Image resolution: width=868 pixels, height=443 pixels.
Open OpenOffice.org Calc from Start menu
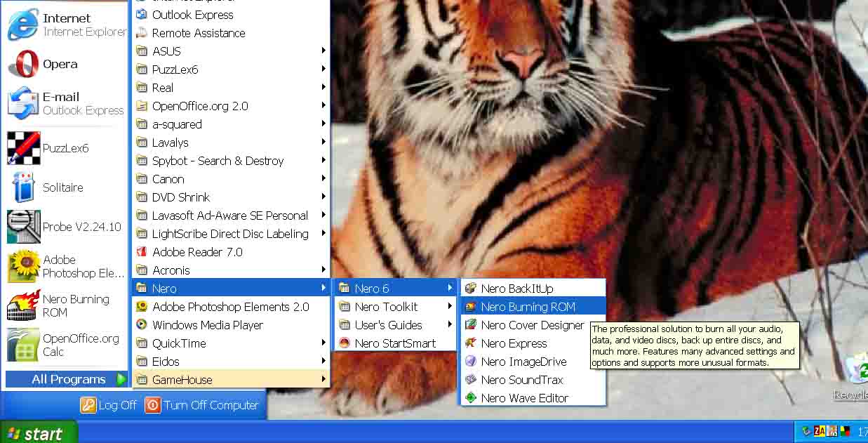coord(67,345)
